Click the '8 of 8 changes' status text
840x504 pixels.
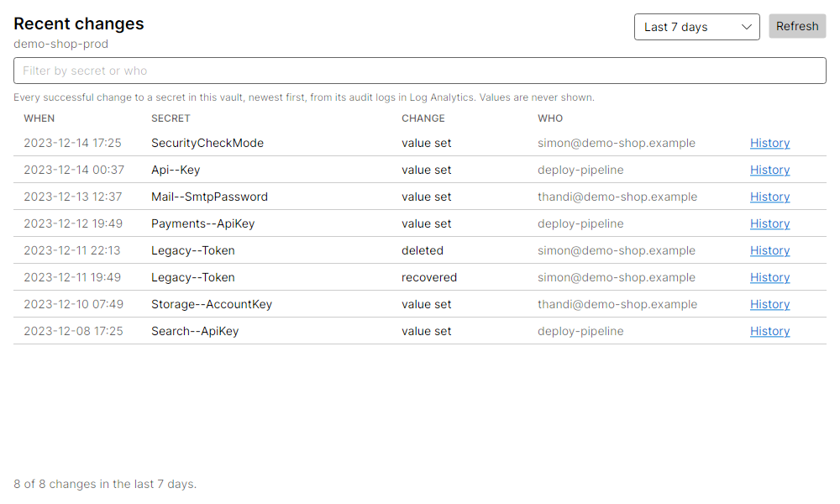click(105, 484)
